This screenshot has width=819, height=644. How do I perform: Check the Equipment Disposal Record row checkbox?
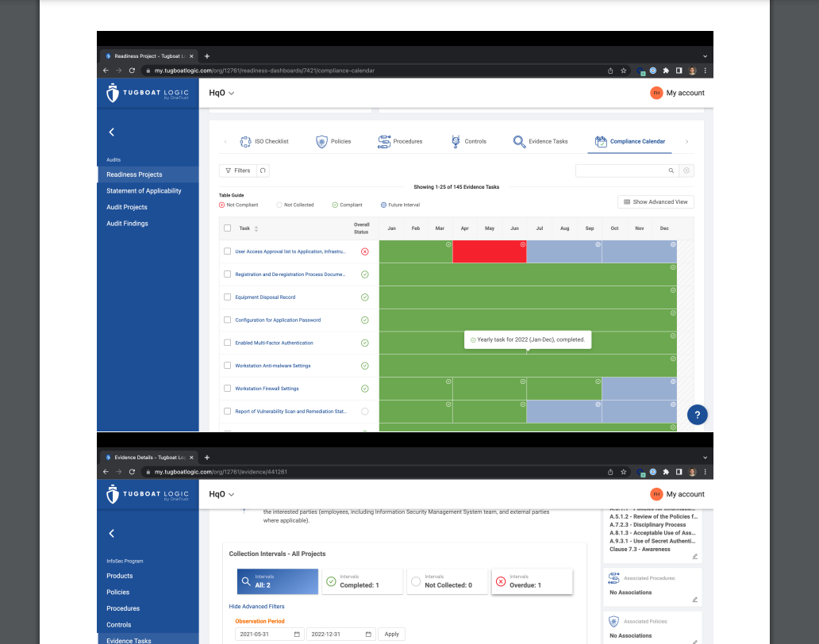[x=227, y=297]
